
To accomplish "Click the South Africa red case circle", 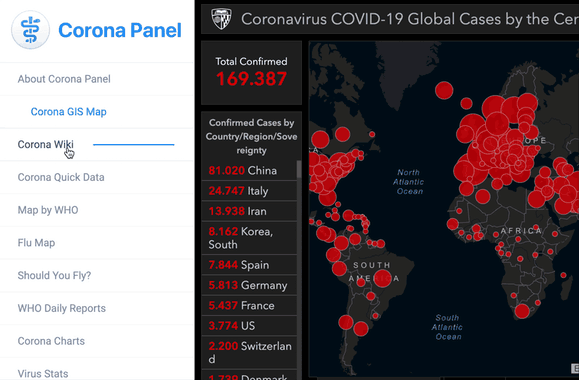I will tap(522, 311).
